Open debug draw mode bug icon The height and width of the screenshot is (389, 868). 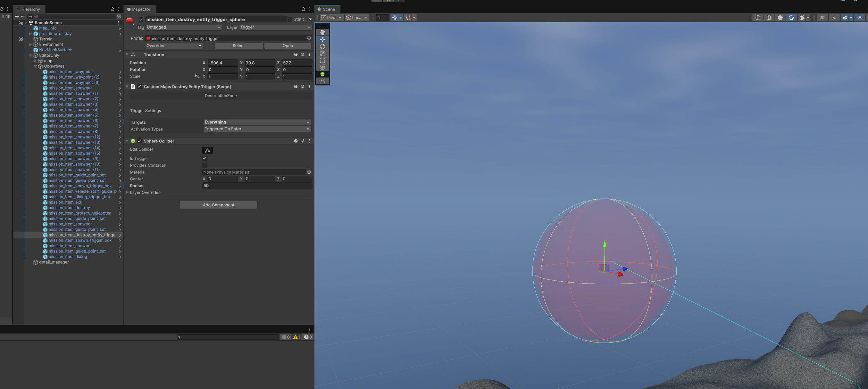click(802, 18)
